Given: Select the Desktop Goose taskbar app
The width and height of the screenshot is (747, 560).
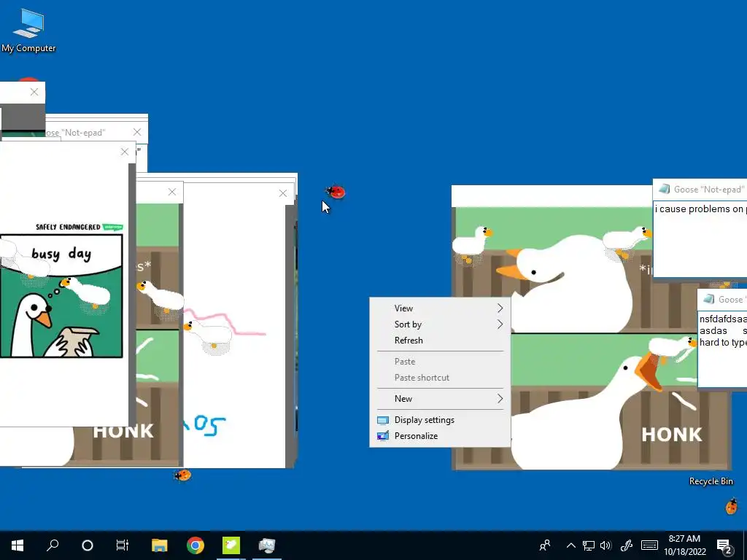Looking at the screenshot, I should (x=231, y=545).
